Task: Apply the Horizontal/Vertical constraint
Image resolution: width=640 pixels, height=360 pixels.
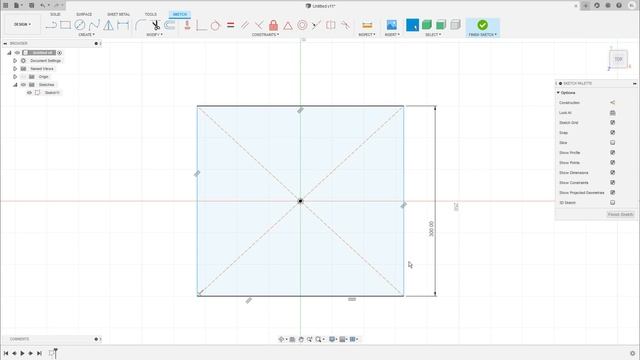Action: (187, 25)
